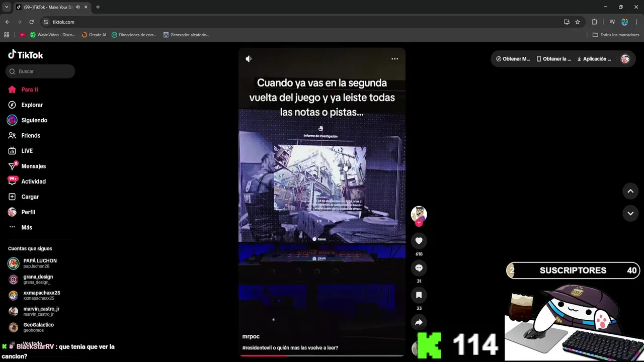Open the profile avatar in the top right of TikTok
This screenshot has width=644, height=362.
click(625, 59)
